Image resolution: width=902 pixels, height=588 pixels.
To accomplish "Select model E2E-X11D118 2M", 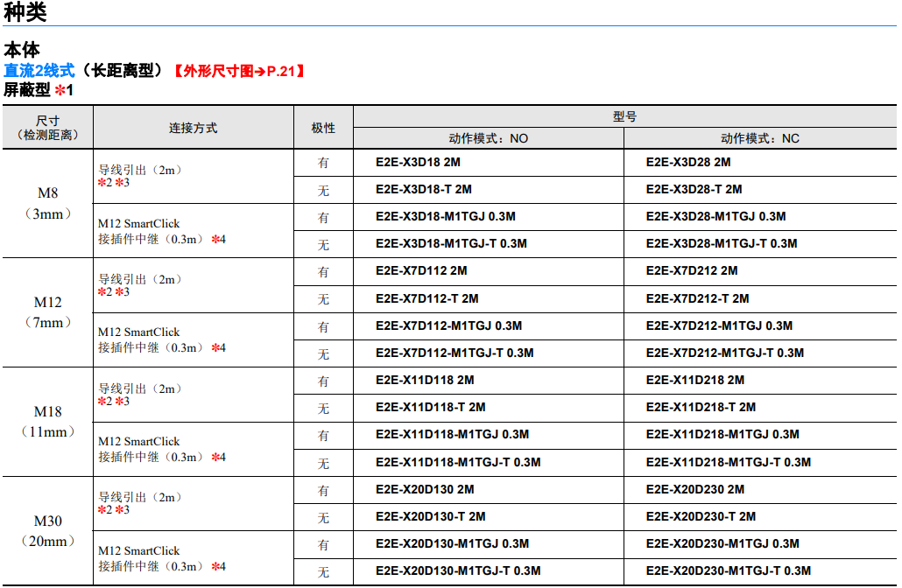I will click(x=425, y=380).
